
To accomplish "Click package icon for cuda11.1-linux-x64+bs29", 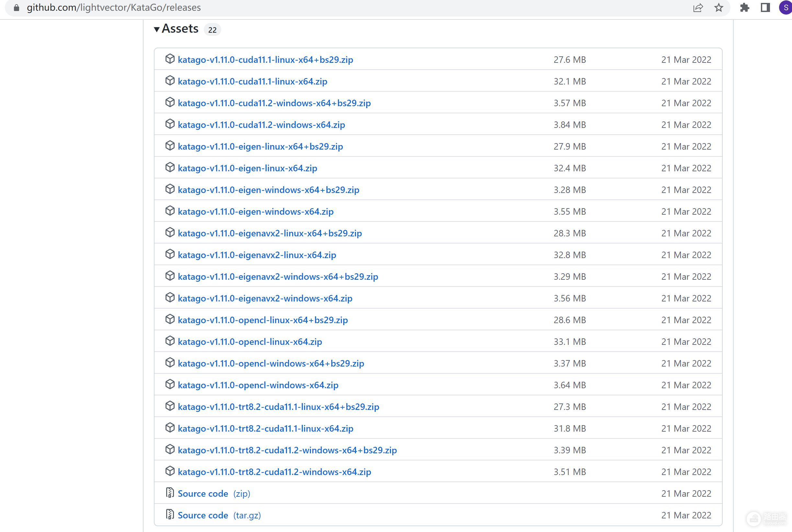I will pos(170,59).
